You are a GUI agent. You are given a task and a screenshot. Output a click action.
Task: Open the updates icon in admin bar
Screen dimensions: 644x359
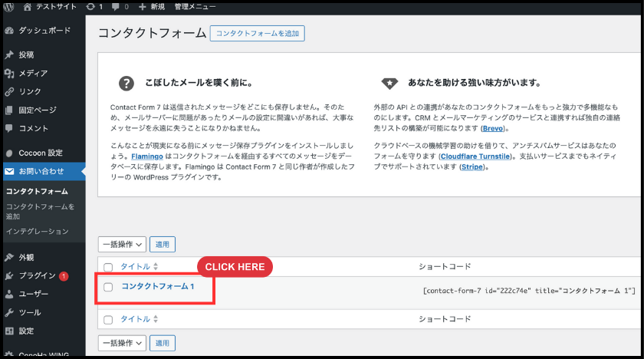click(x=90, y=7)
